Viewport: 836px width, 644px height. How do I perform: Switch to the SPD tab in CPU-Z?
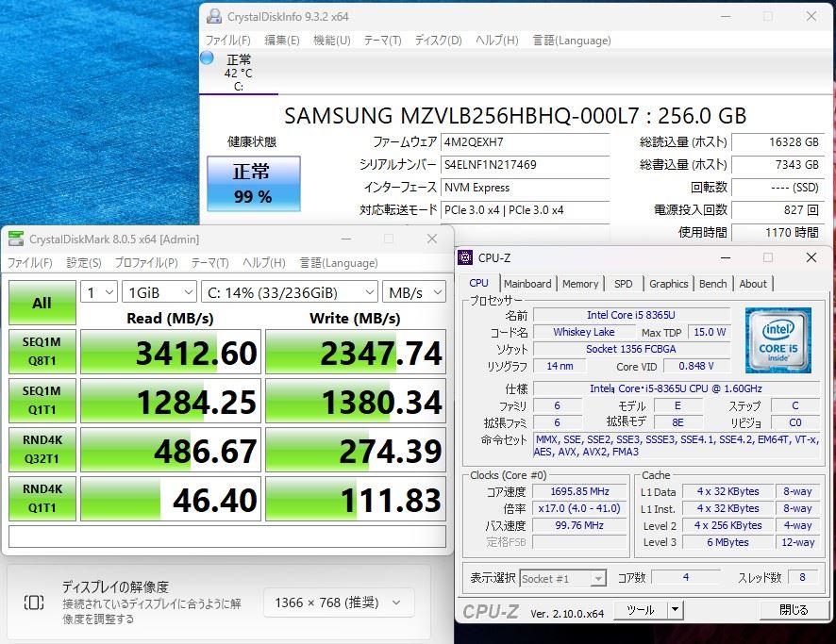624,284
